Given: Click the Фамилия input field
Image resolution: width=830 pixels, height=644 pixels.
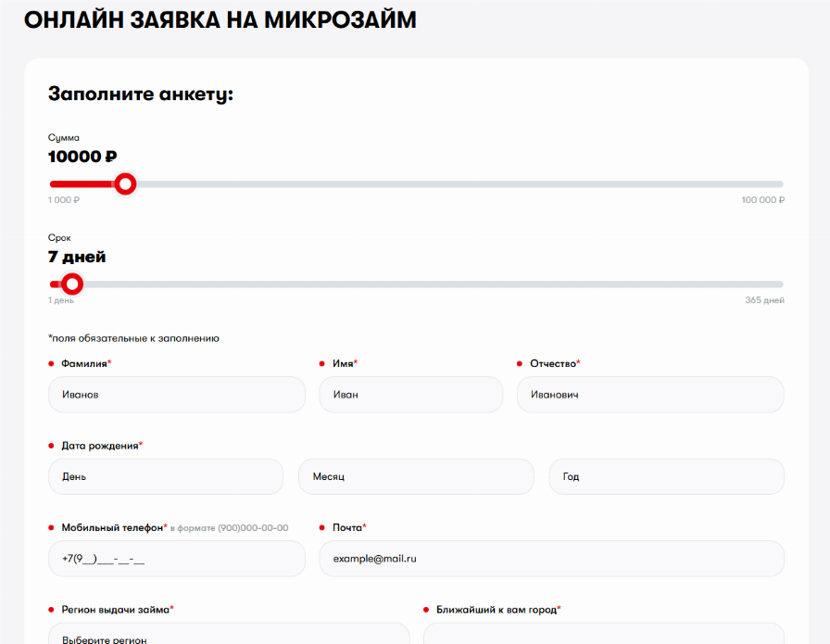Looking at the screenshot, I should [177, 395].
